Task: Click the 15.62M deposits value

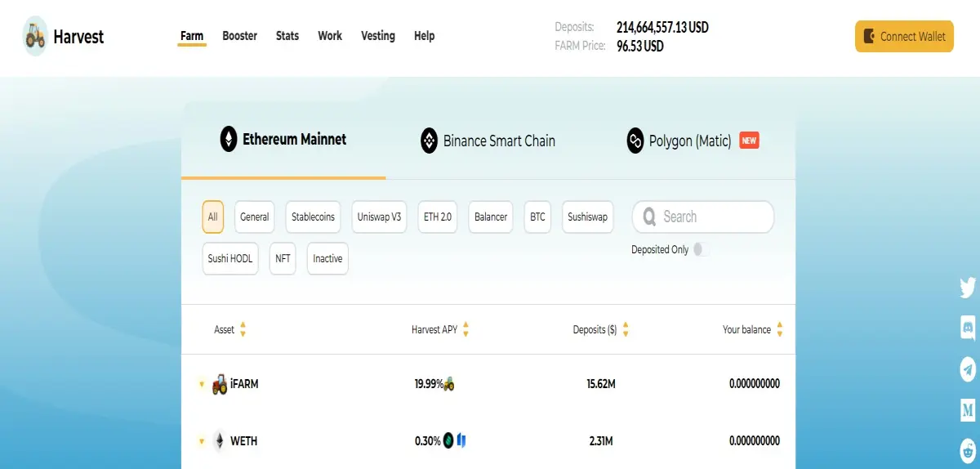Action: point(601,384)
